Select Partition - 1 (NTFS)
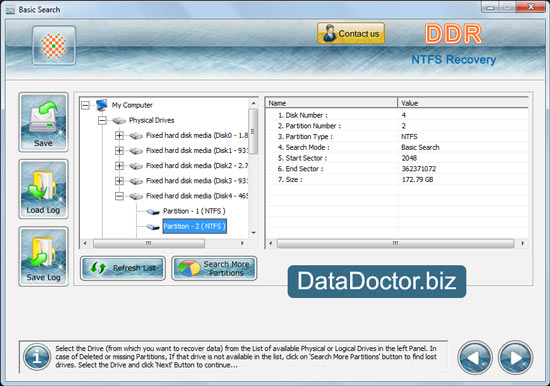Image resolution: width=550 pixels, height=386 pixels. (x=194, y=211)
